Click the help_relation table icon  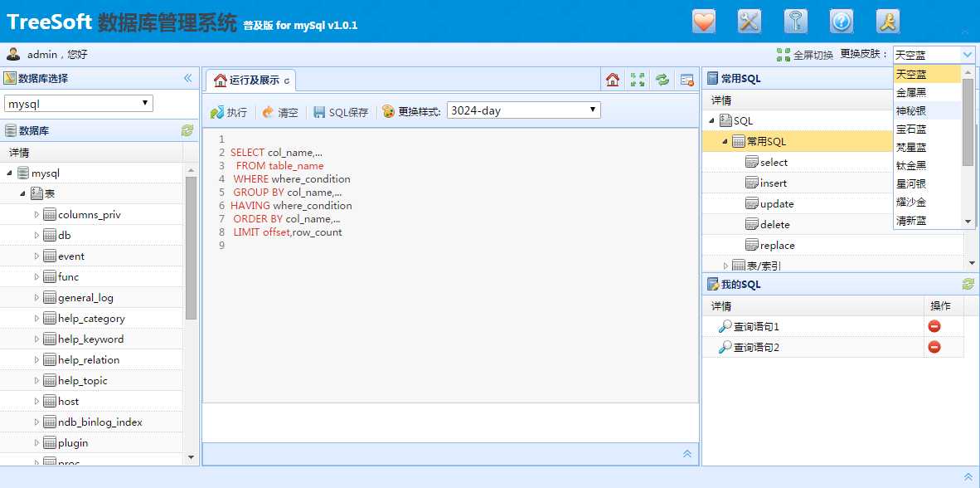[x=50, y=359]
